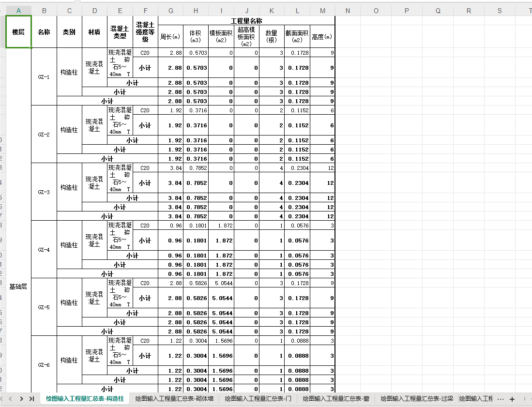The height and width of the screenshot is (407, 532).
Task: Switch to the 构造柱 sheet tab
Action: click(x=85, y=399)
